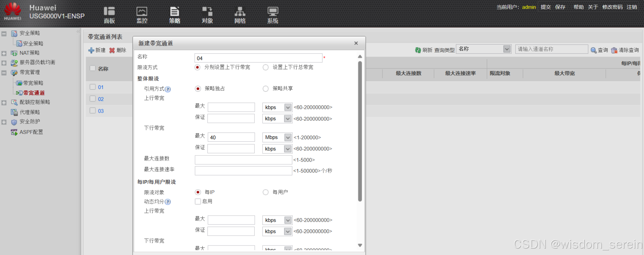Viewport: 644px width, 255px height.
Task: Toggle the select-all 名称 header checkbox
Action: [x=93, y=68]
